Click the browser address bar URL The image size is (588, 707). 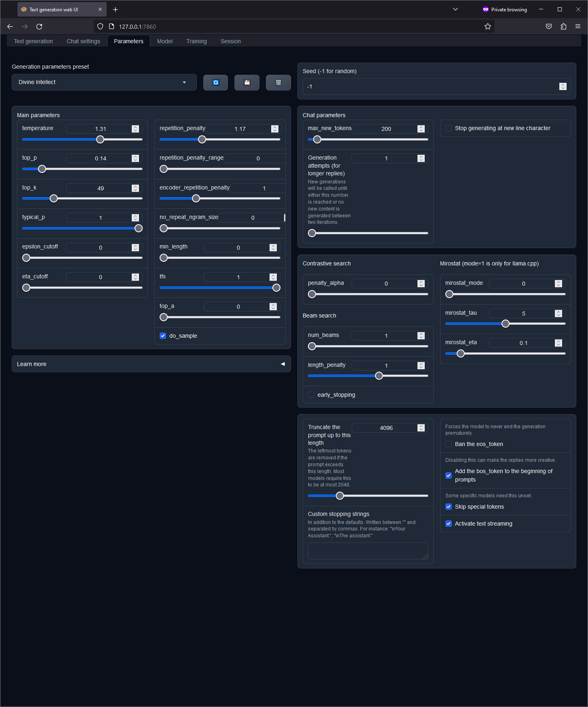pyautogui.click(x=137, y=27)
